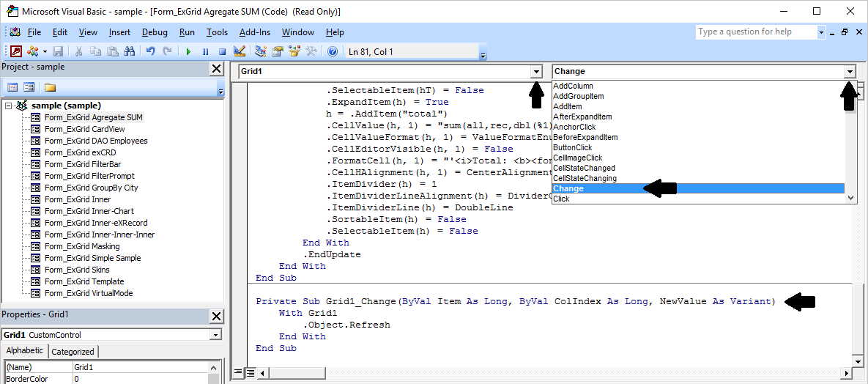This screenshot has height=384, width=868.
Task: Switch to the Categorized properties tab
Action: click(x=73, y=352)
